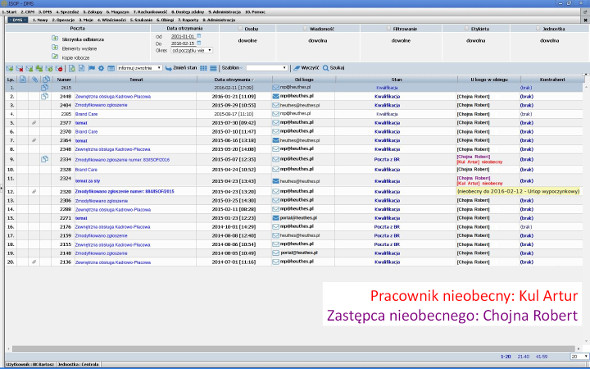Open the rows-per-page dropdown at bottom right

click(x=579, y=356)
